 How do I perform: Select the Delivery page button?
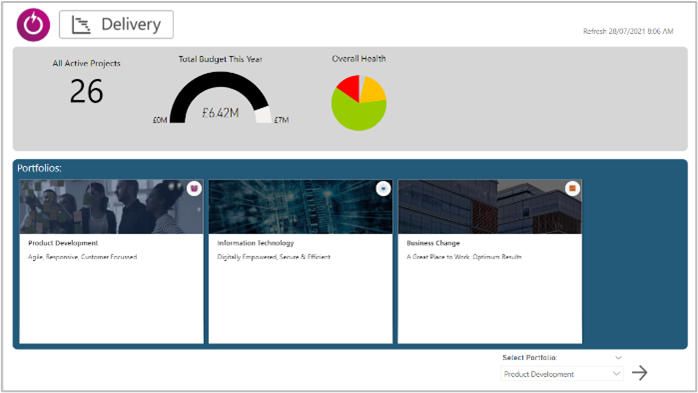pos(116,24)
